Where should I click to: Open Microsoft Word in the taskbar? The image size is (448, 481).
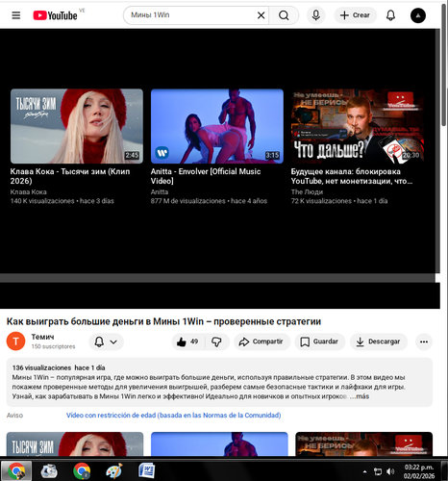[x=147, y=470]
